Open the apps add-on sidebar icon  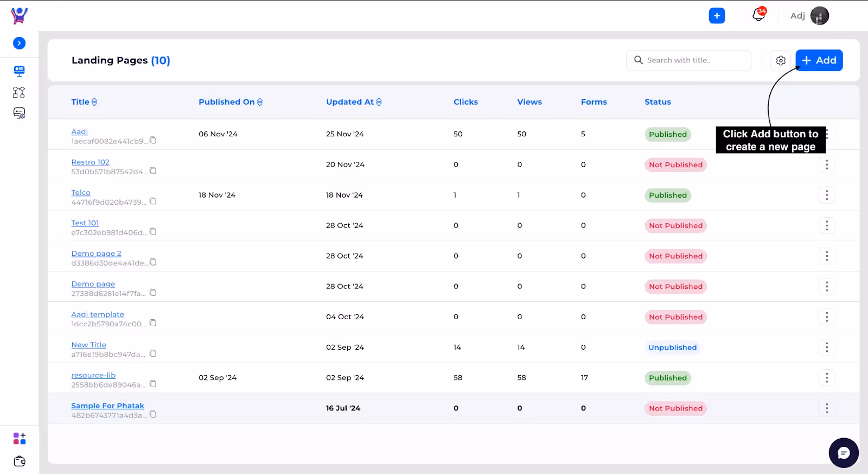tap(20, 438)
